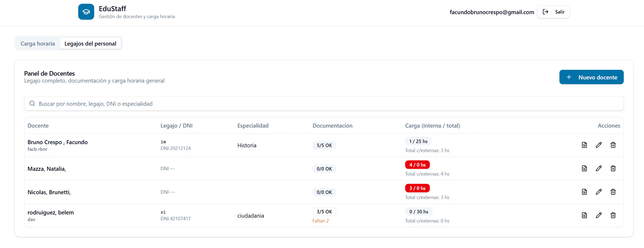644x248 pixels.
Task: Edit rodruiguez, belem with pencil icon
Action: [599, 215]
